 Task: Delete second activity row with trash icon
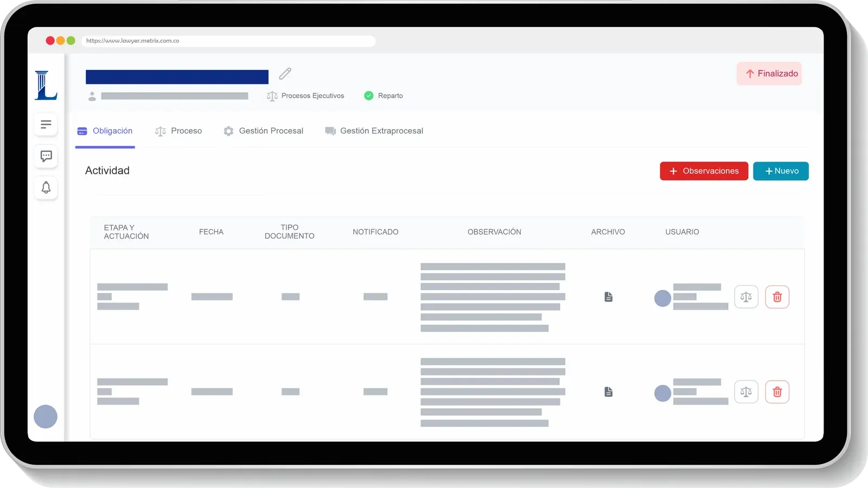(x=777, y=392)
